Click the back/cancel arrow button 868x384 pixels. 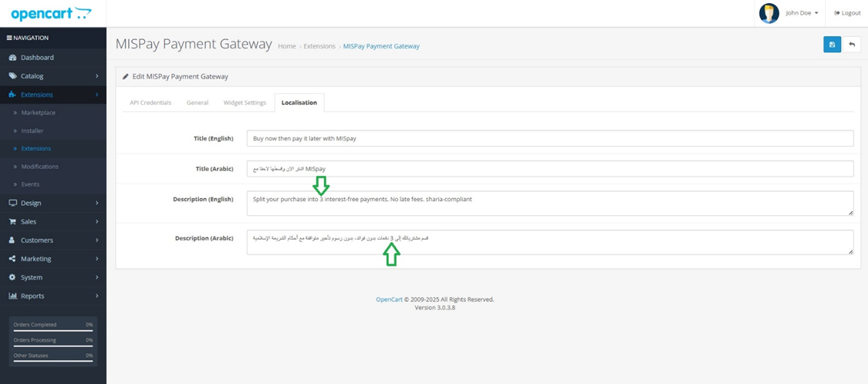tap(851, 44)
